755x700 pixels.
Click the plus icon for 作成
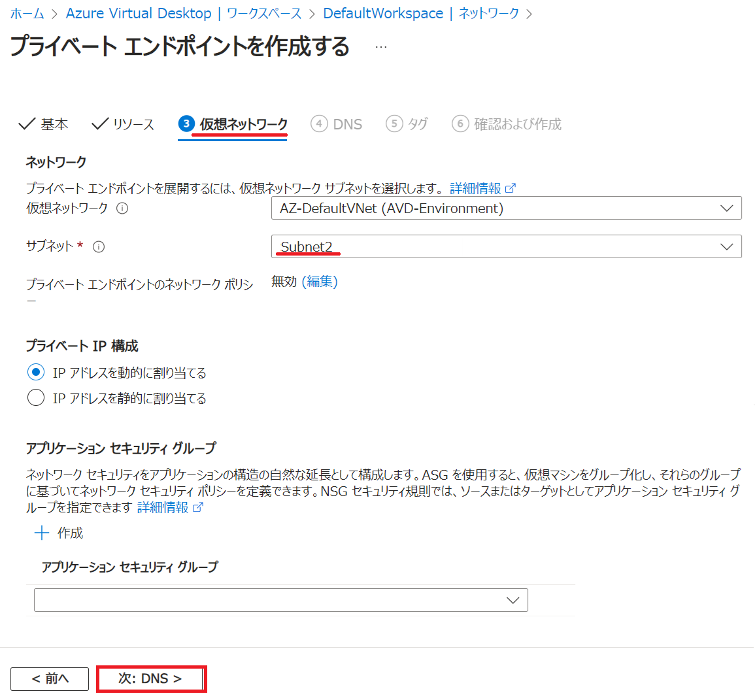pyautogui.click(x=42, y=533)
